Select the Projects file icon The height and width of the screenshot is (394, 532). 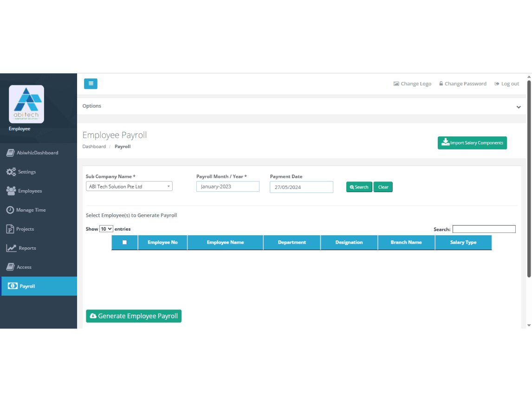coord(10,229)
